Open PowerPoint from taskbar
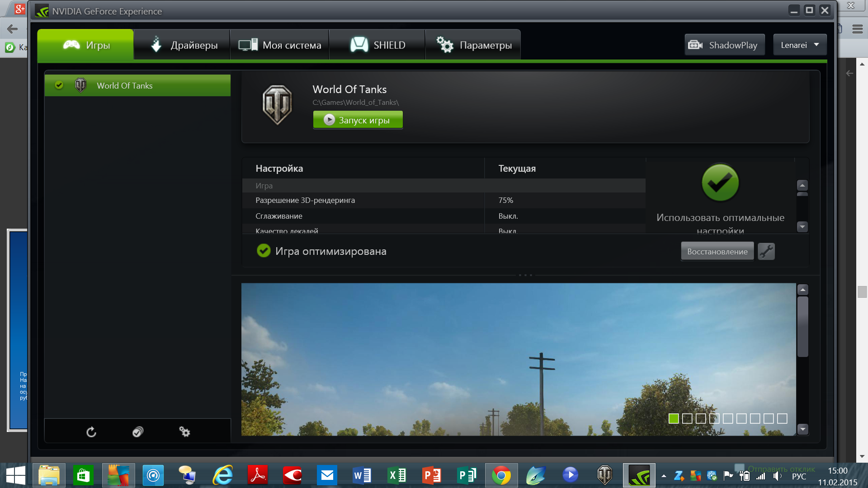Screen dimensions: 868x488 431,475
